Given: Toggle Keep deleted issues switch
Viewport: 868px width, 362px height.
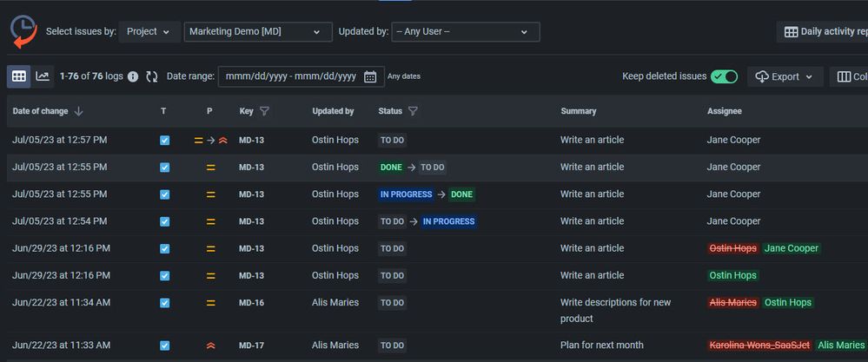Looking at the screenshot, I should tap(724, 76).
